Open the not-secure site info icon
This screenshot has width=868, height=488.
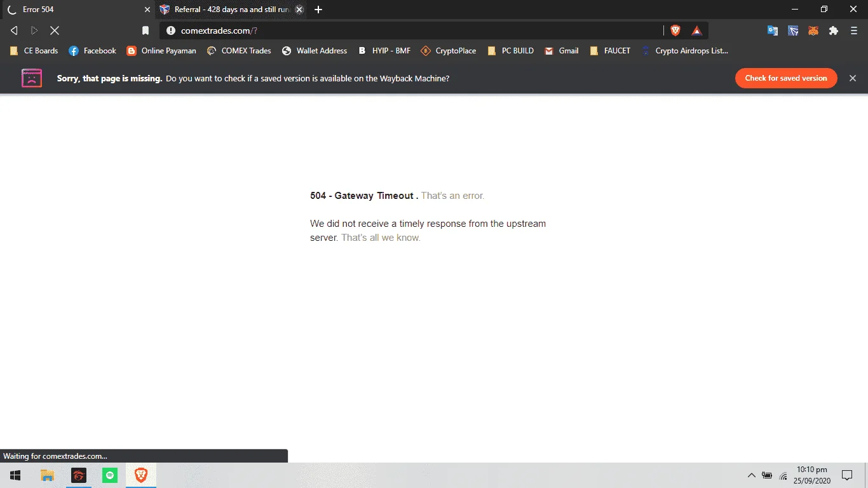click(x=170, y=30)
